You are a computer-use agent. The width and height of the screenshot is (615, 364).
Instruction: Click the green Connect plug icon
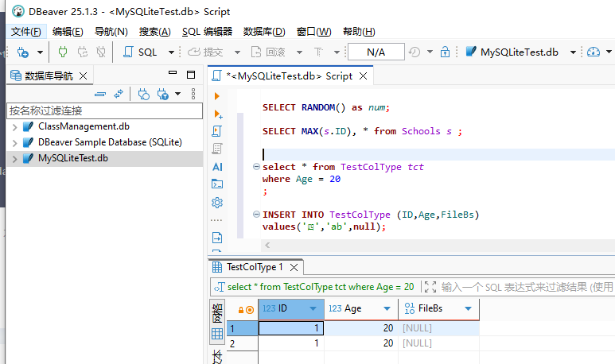[63, 52]
